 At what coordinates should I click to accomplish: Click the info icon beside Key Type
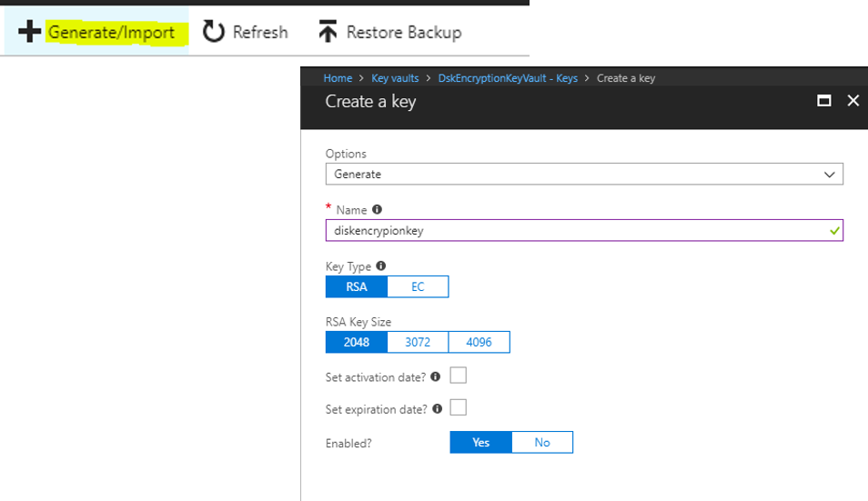click(x=381, y=266)
